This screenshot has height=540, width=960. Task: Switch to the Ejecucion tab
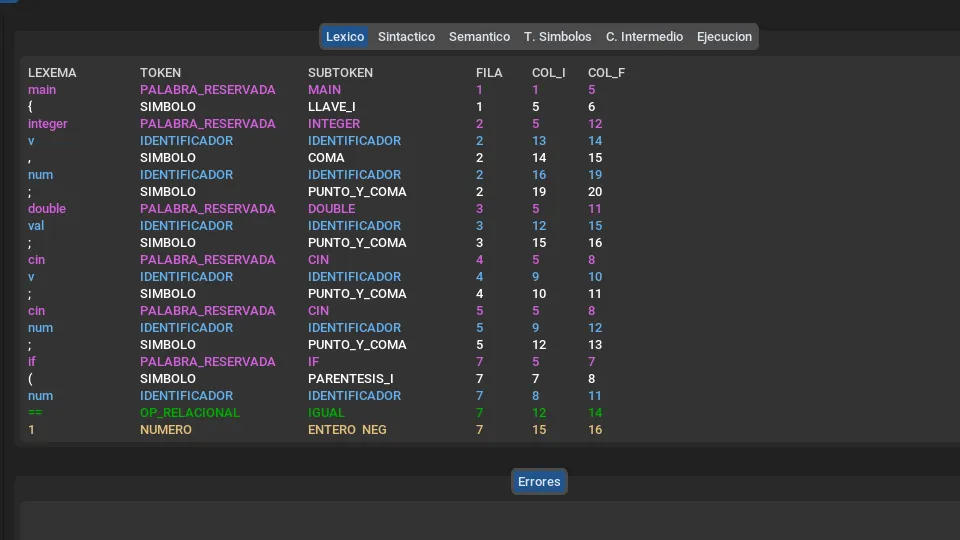tap(724, 37)
